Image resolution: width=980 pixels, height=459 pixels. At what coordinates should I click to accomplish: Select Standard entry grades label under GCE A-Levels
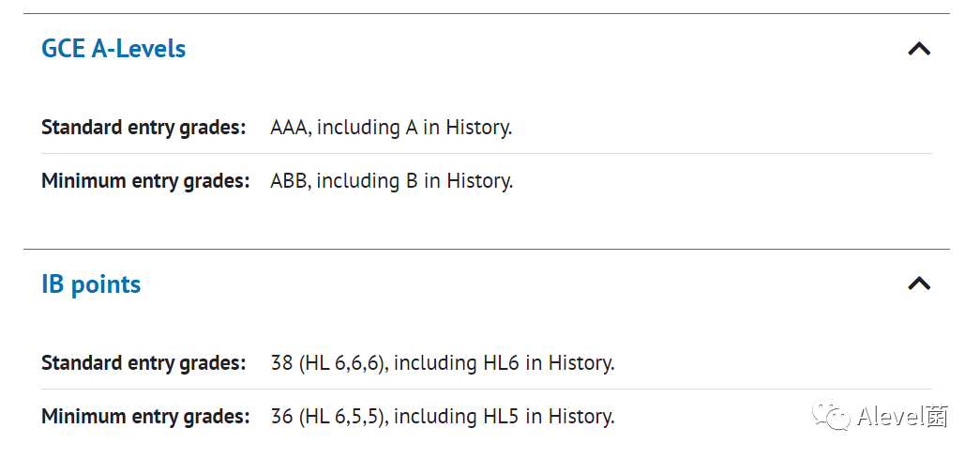point(143,128)
